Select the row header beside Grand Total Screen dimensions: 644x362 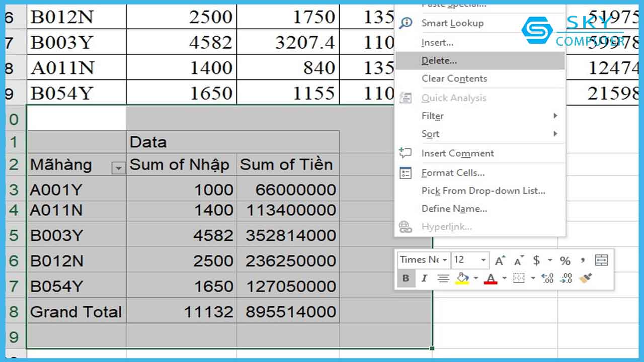15,311
